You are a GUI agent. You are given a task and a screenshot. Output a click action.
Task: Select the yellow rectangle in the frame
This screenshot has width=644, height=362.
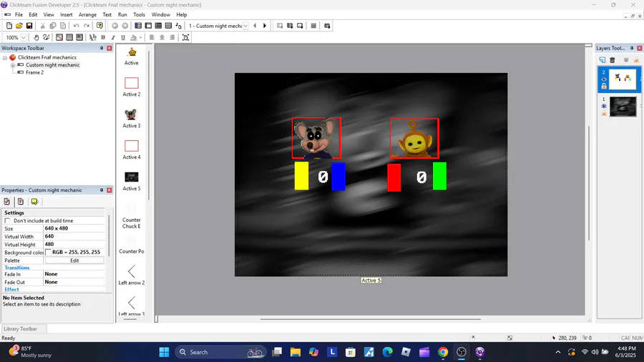coord(301,176)
